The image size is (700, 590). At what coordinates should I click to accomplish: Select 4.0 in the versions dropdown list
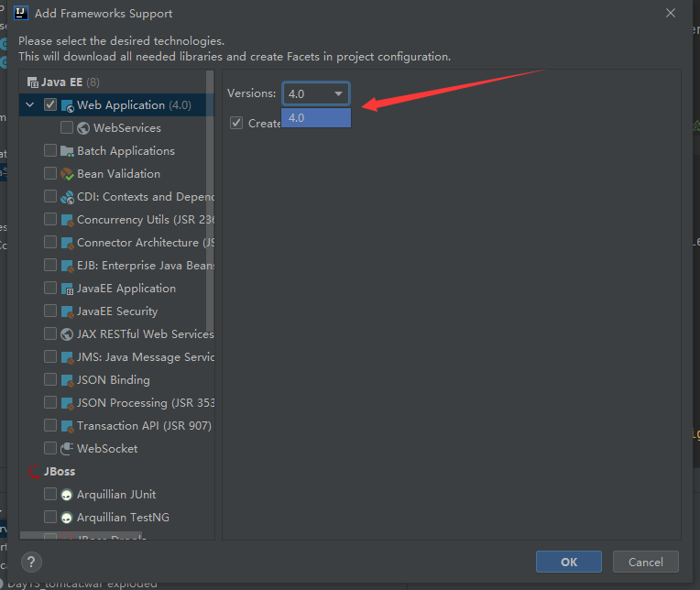(316, 118)
